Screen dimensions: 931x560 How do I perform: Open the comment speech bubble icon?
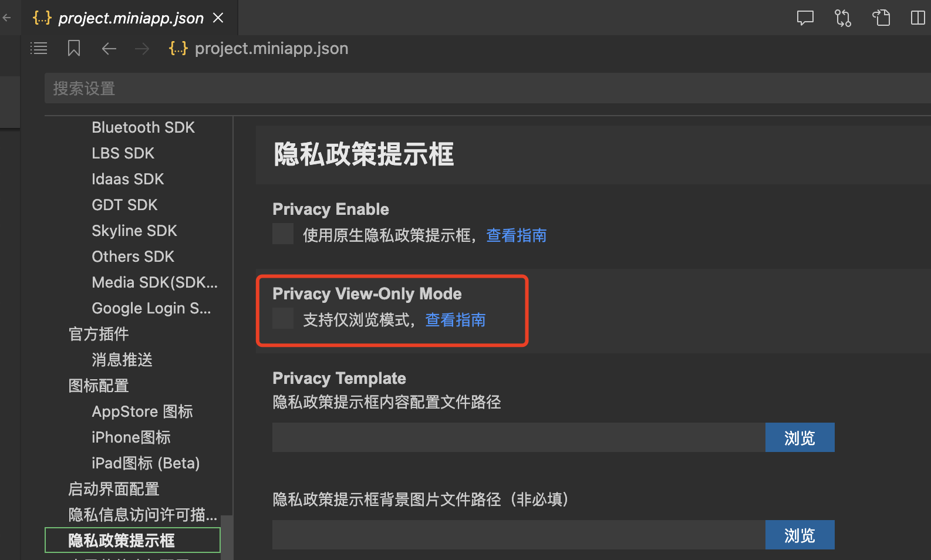pyautogui.click(x=805, y=18)
